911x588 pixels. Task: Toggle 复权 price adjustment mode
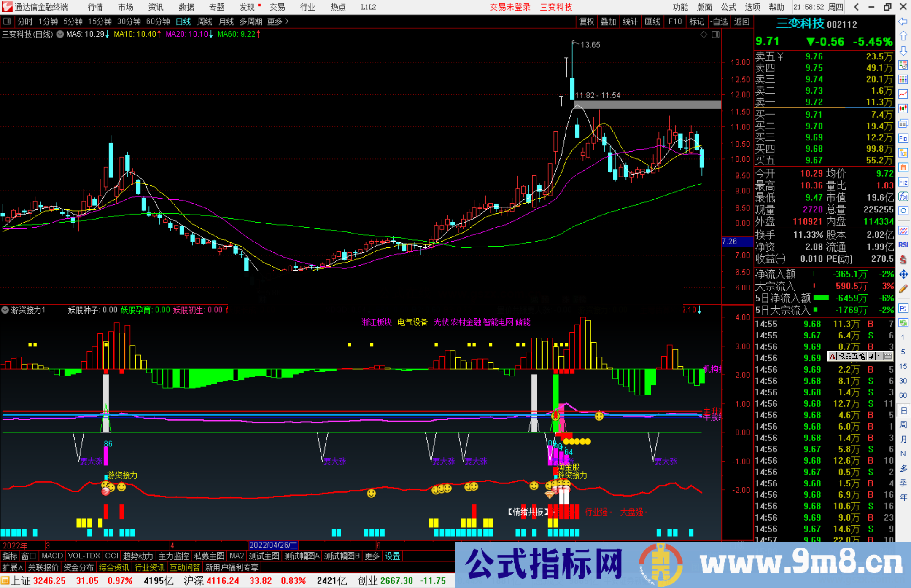click(x=586, y=21)
